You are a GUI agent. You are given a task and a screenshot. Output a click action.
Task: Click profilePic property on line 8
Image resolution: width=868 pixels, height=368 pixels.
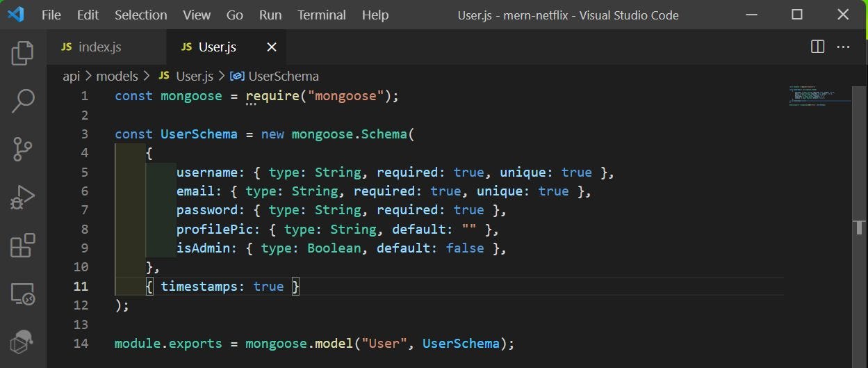(215, 229)
